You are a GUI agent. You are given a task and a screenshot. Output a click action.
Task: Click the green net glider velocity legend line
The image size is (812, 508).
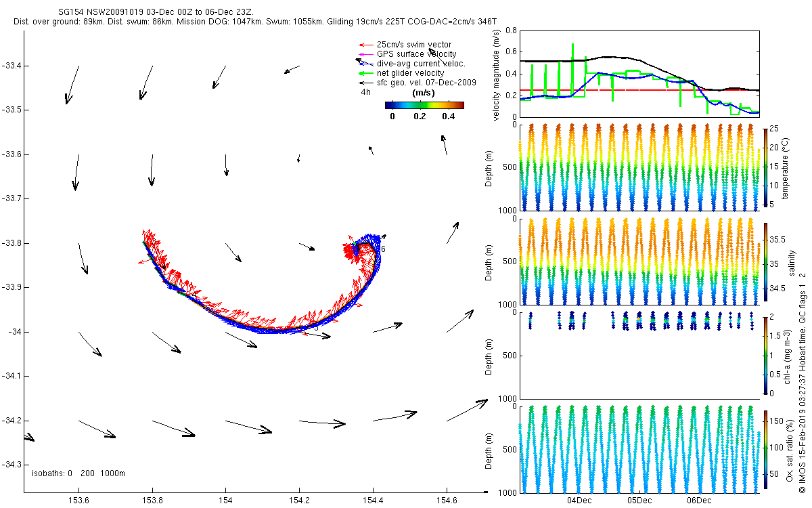(365, 72)
